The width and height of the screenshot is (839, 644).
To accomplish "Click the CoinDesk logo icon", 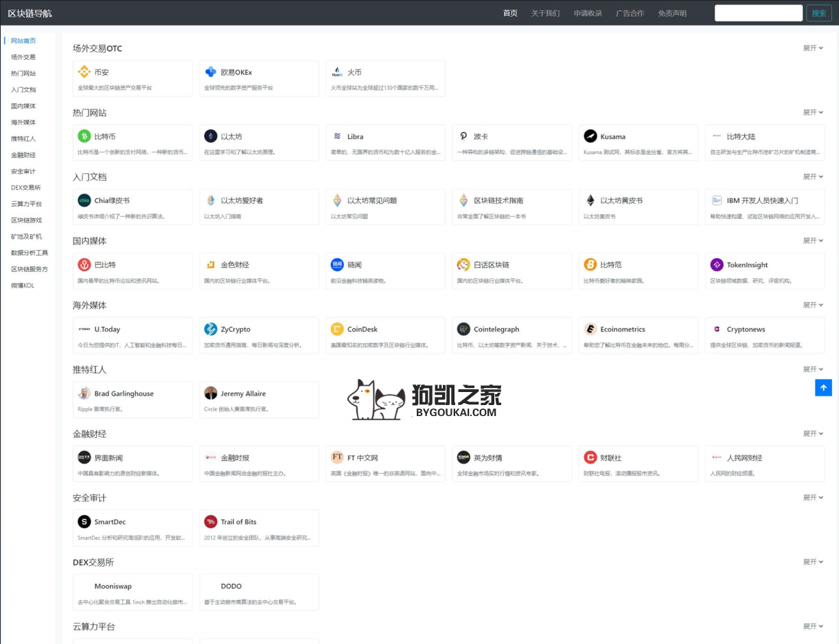I will pyautogui.click(x=337, y=329).
